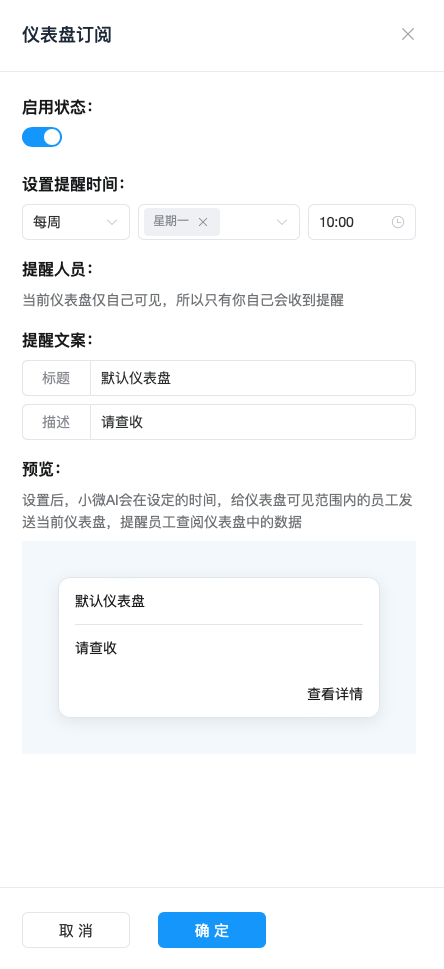
Task: Click the 确定 confirm button
Action: [211, 930]
